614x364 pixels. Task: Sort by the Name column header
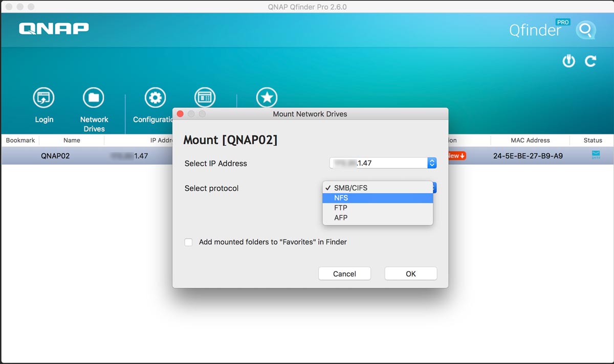coord(72,140)
